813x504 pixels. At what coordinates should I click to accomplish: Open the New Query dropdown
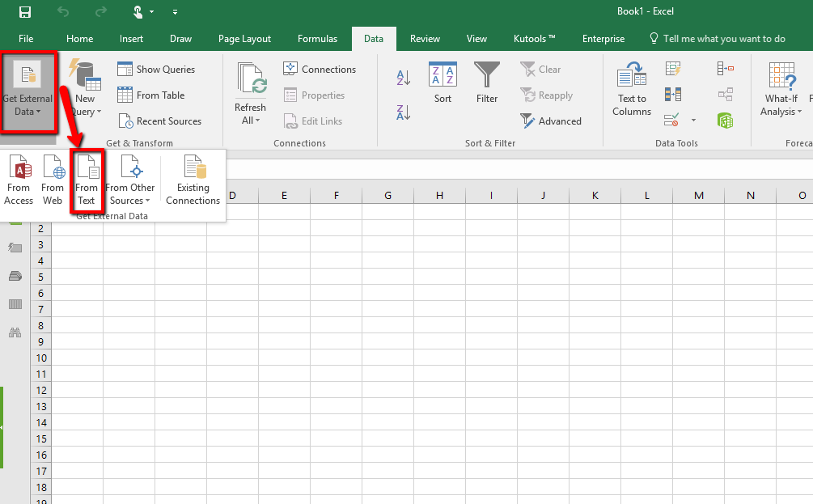(84, 92)
